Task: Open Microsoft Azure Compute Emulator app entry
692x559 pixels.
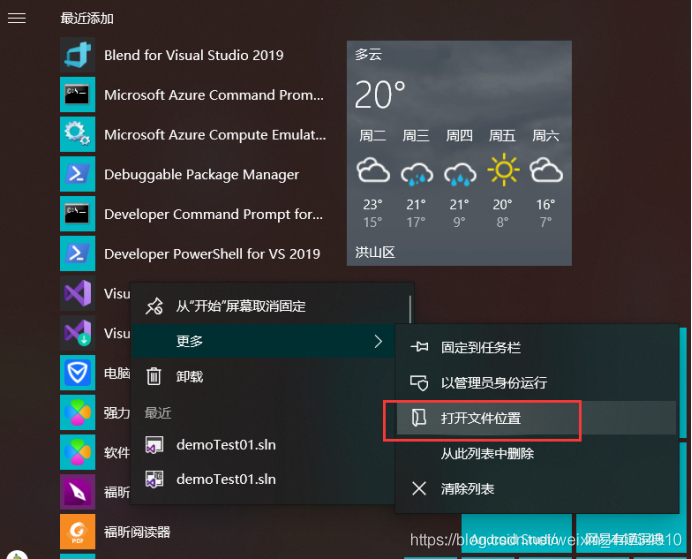Action: pos(194,134)
